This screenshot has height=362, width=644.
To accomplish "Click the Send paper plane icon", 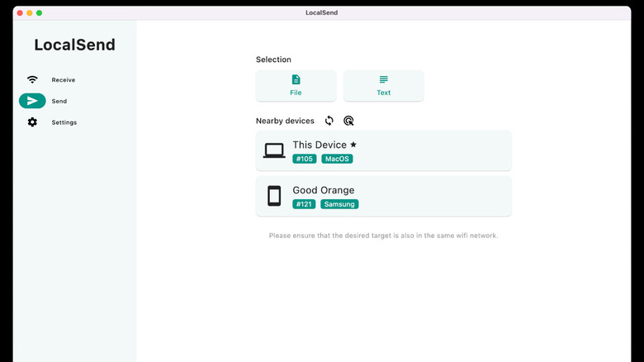I will 32,101.
